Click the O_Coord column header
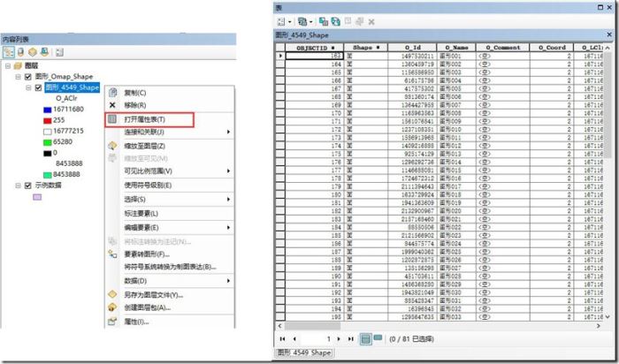 point(552,48)
